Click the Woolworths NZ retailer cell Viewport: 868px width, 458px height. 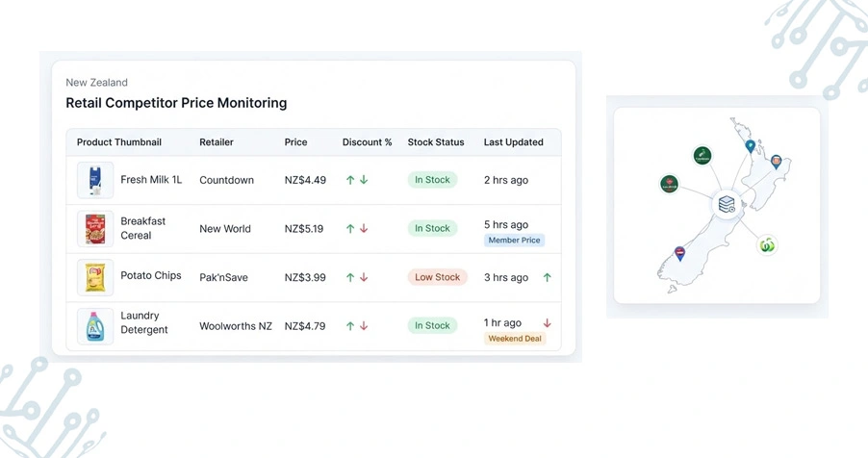pyautogui.click(x=236, y=326)
